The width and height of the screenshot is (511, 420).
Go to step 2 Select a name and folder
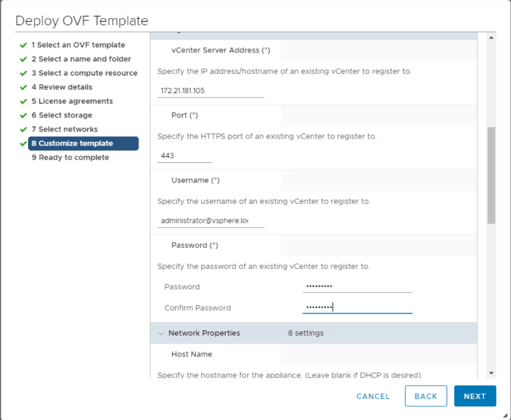(81, 59)
